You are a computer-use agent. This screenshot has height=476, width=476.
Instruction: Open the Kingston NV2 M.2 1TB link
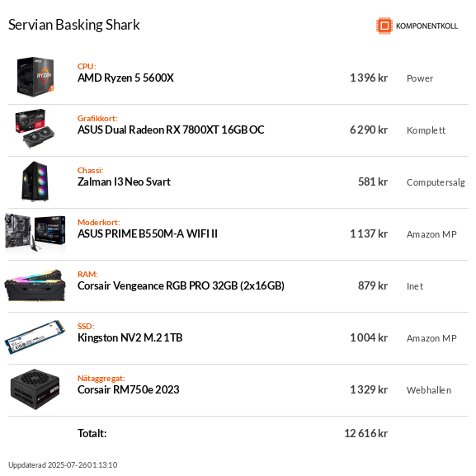coord(130,337)
